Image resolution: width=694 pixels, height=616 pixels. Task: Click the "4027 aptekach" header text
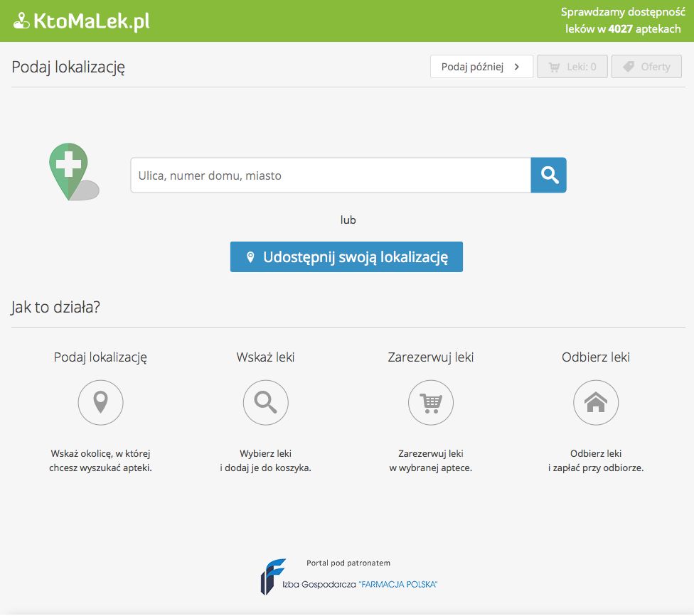pos(644,28)
